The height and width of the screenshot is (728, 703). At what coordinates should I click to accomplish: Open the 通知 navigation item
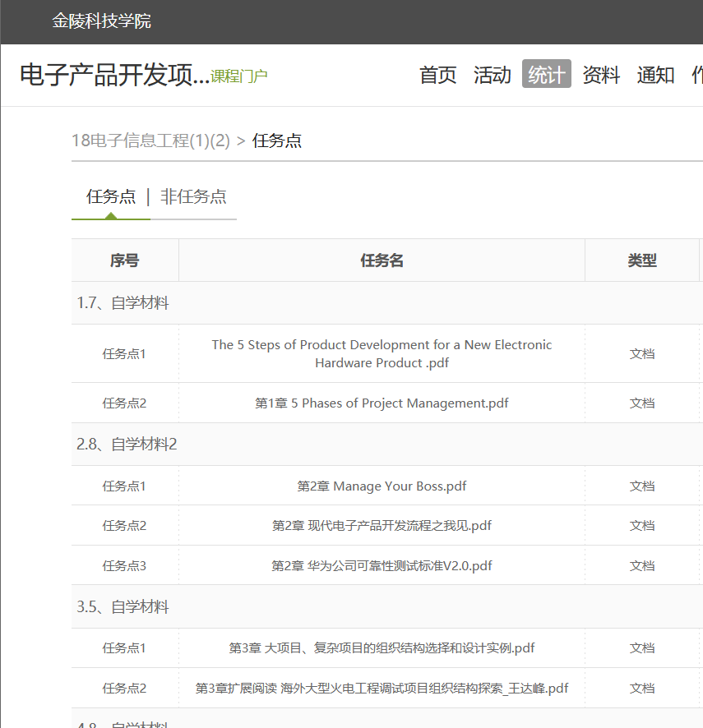[x=655, y=75]
